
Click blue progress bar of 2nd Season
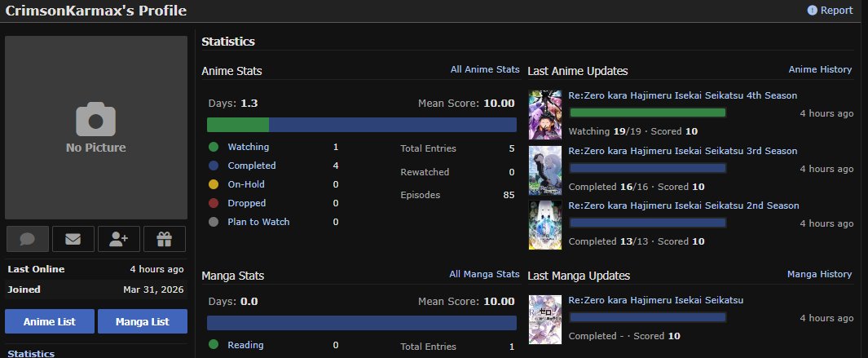648,223
